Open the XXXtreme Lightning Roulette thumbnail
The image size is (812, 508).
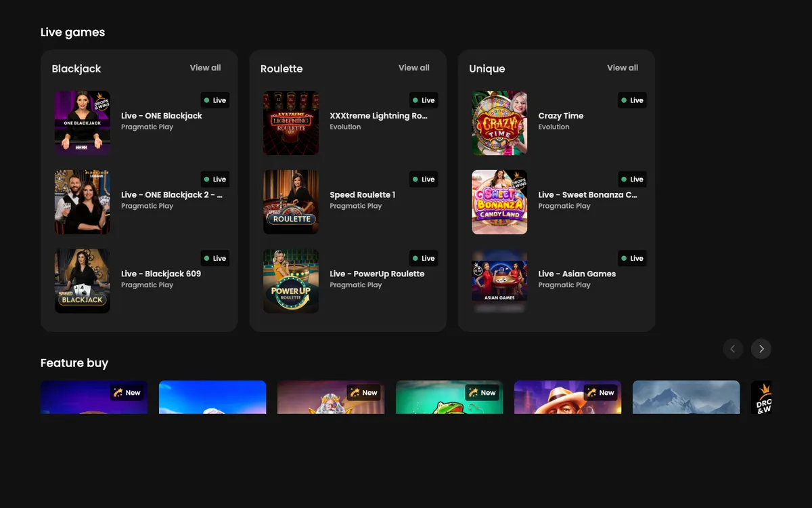pos(291,123)
